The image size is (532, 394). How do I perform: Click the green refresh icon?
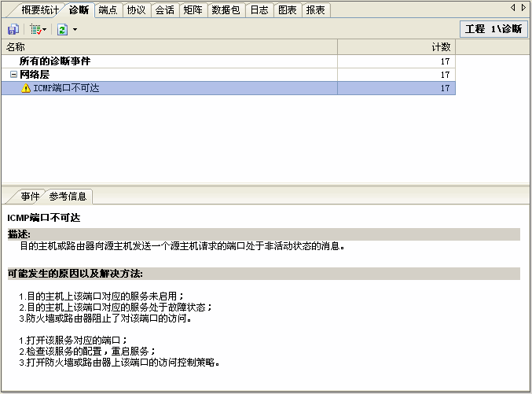pos(62,30)
